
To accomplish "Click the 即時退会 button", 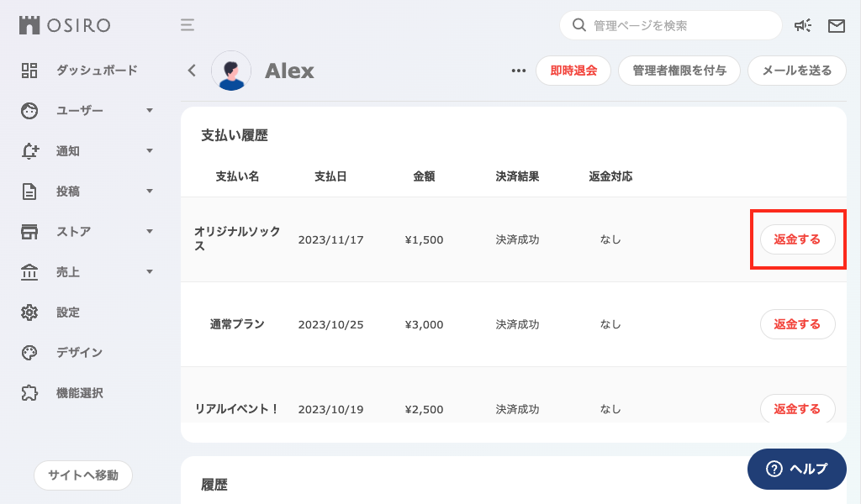I will click(573, 71).
